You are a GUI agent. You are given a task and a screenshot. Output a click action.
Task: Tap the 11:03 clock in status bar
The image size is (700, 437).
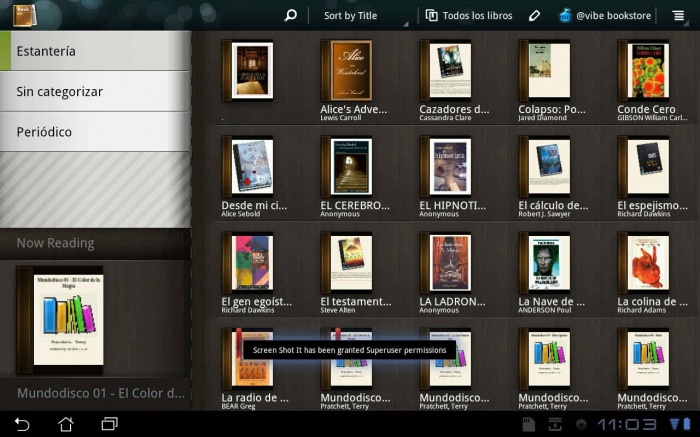[627, 424]
